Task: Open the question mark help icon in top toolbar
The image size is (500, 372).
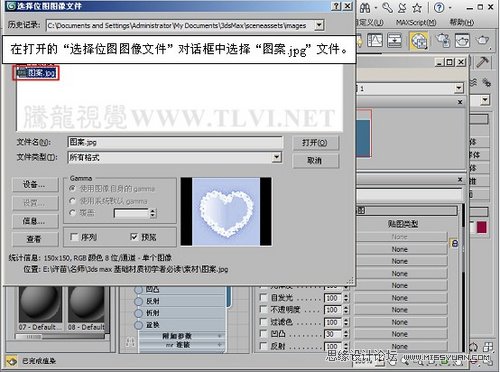Action: (439, 7)
